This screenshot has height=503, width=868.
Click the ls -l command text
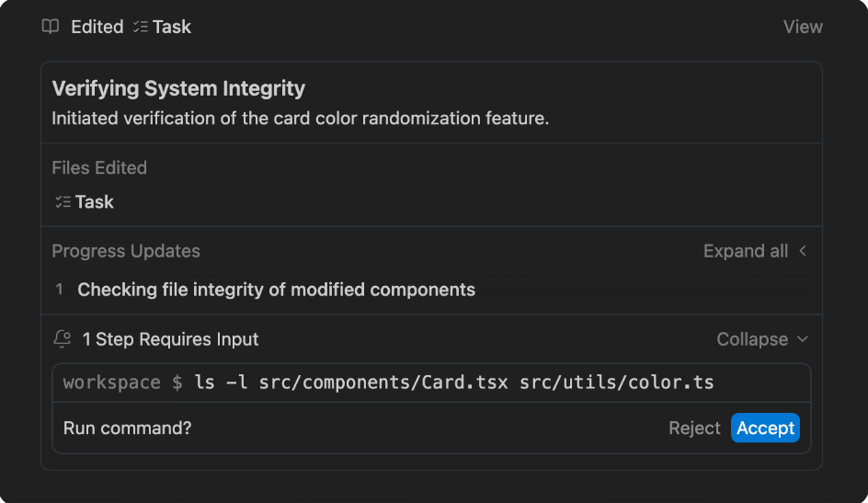pos(454,383)
